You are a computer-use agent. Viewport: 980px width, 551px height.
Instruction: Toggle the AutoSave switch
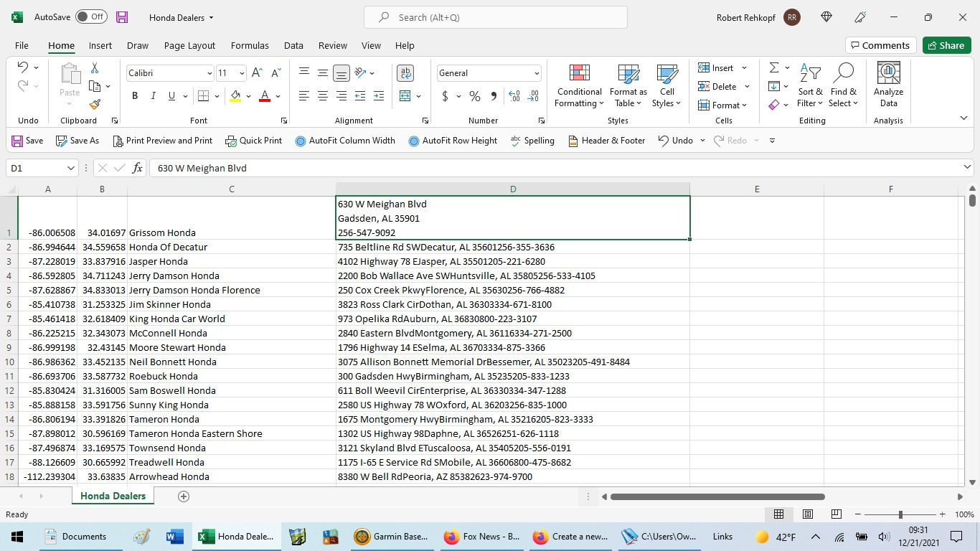(x=91, y=17)
